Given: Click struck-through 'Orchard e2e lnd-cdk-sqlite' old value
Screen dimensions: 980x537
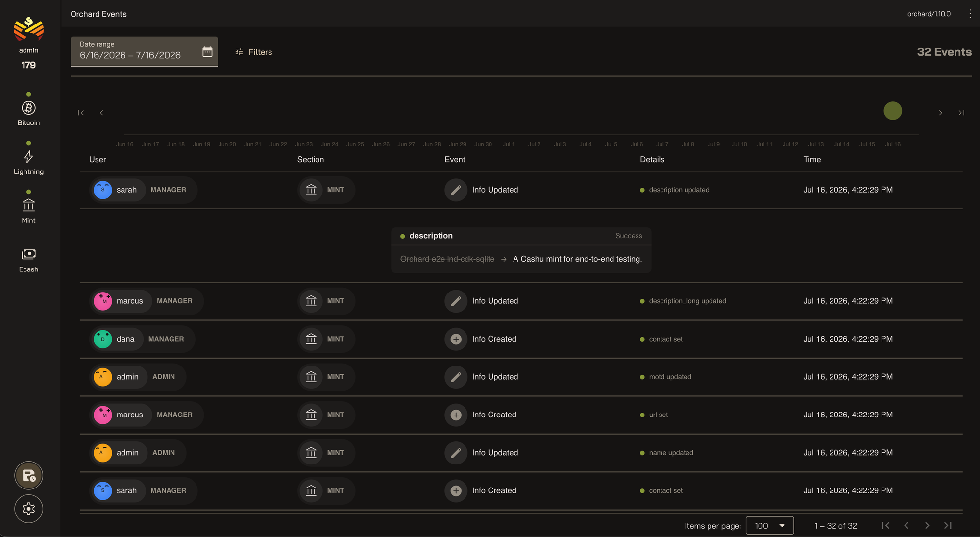Looking at the screenshot, I should [x=447, y=259].
